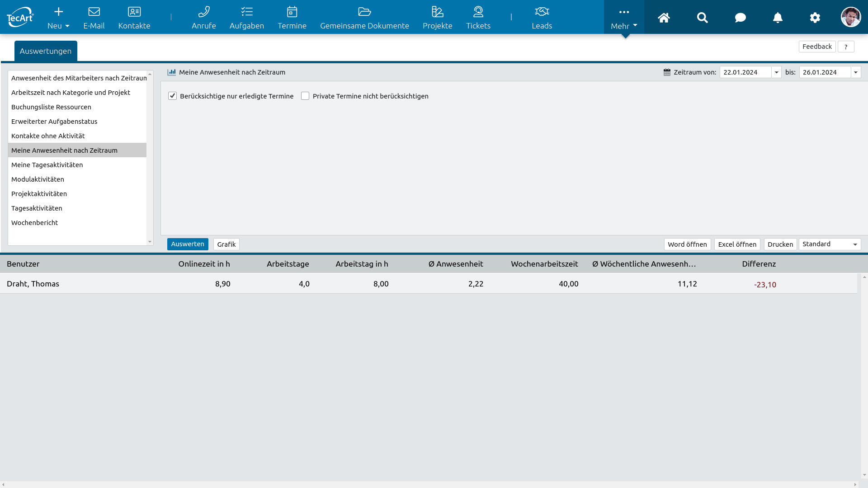Image resolution: width=868 pixels, height=488 pixels.
Task: Enable Private Termine nicht berücksichtigen
Action: (x=305, y=96)
